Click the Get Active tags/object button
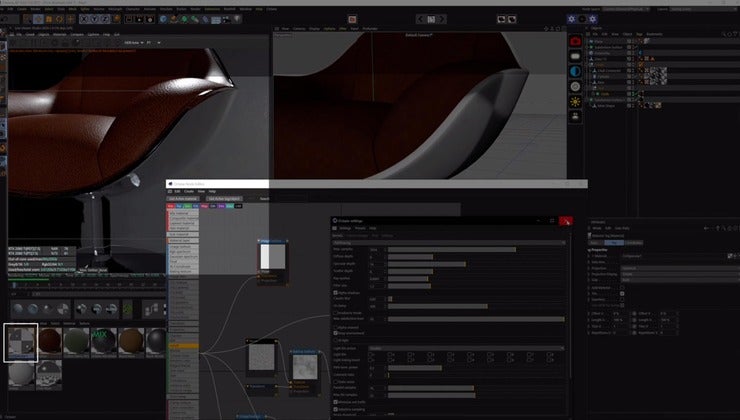740x420 pixels. pyautogui.click(x=224, y=199)
